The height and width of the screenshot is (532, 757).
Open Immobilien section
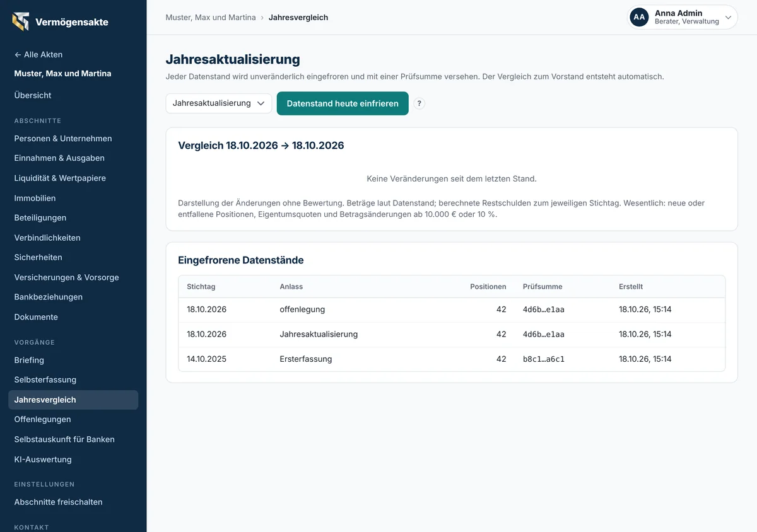pos(35,198)
